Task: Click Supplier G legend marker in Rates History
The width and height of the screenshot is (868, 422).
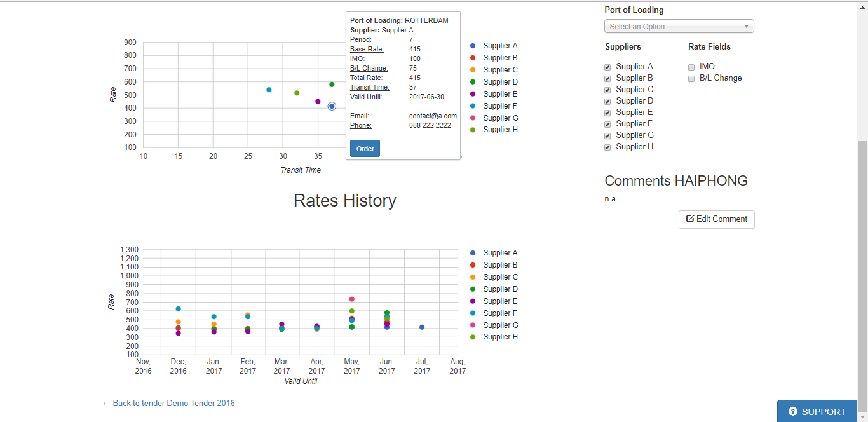Action: click(473, 325)
